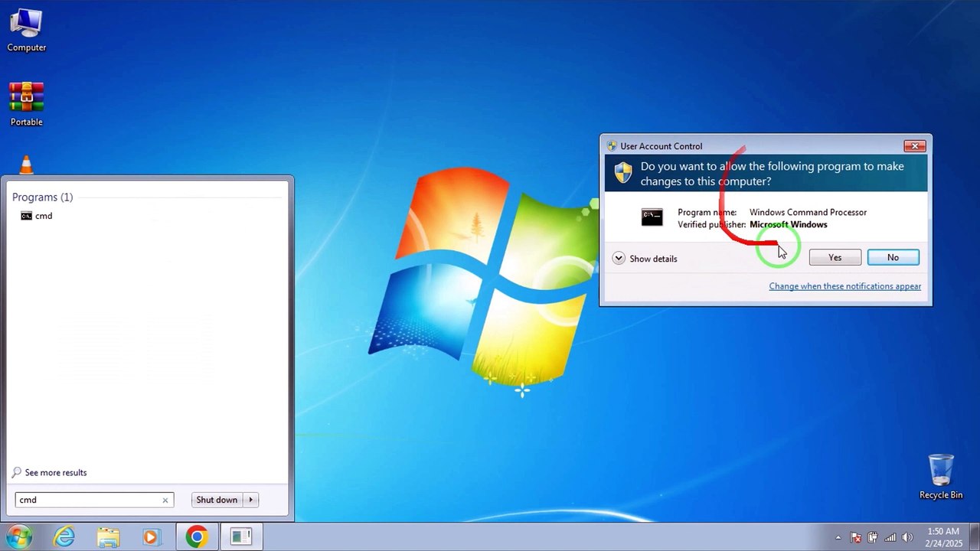Click the Start menu search field

pos(94,500)
